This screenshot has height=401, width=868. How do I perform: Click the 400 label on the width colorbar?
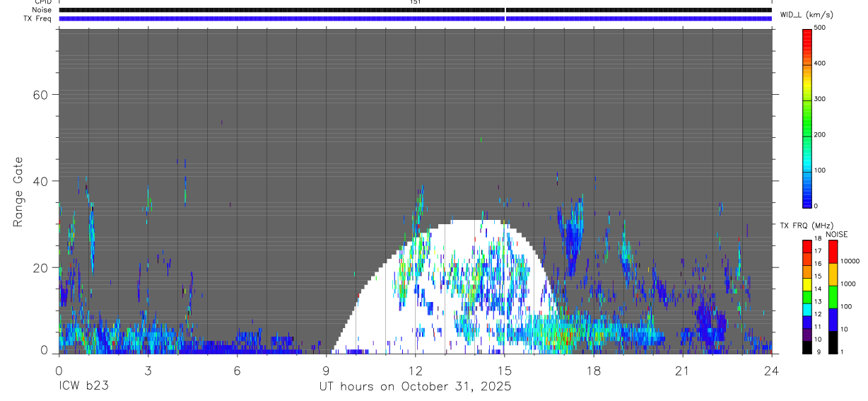pyautogui.click(x=820, y=64)
